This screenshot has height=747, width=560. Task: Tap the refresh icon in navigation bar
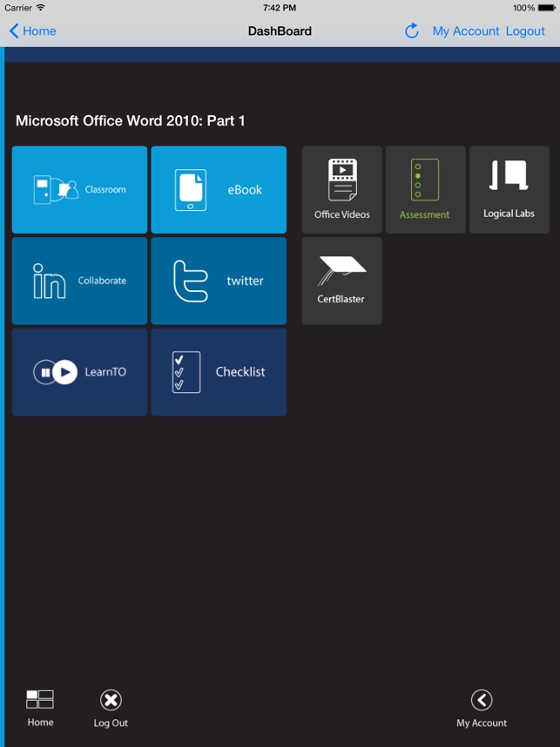click(411, 31)
